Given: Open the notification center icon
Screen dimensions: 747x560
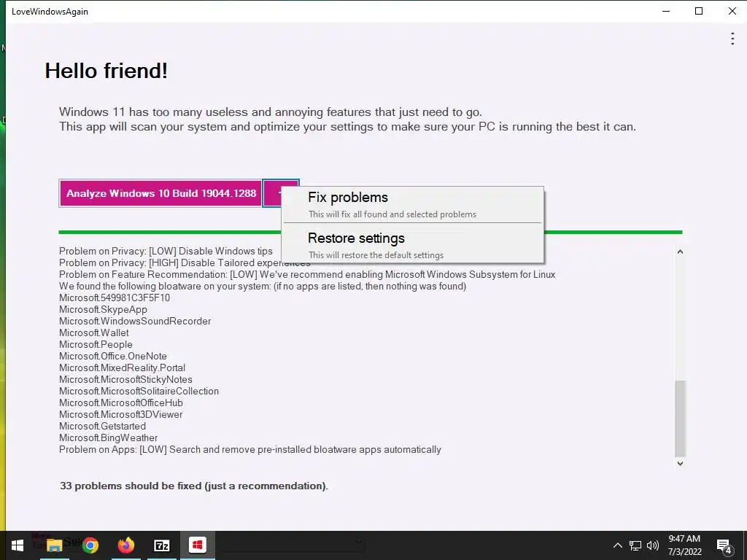Looking at the screenshot, I should coord(724,545).
